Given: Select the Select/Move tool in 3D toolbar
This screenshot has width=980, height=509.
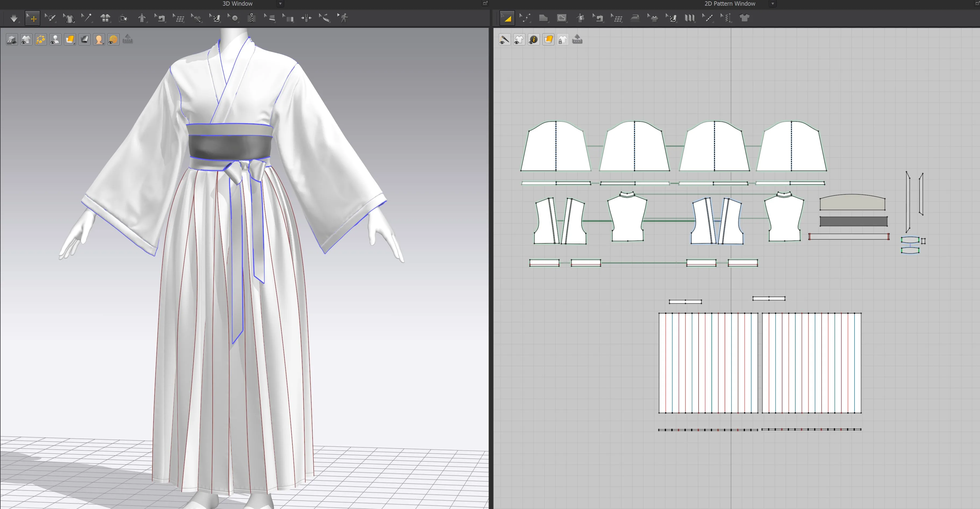Looking at the screenshot, I should 32,18.
